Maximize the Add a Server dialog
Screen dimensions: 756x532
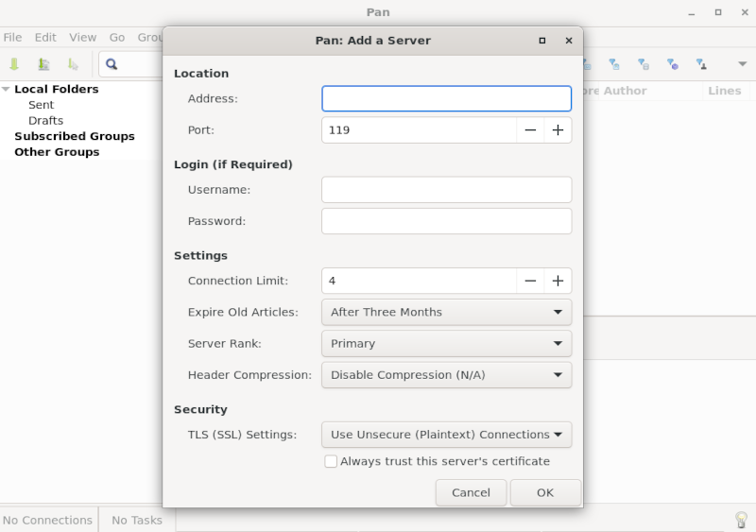[541, 41]
